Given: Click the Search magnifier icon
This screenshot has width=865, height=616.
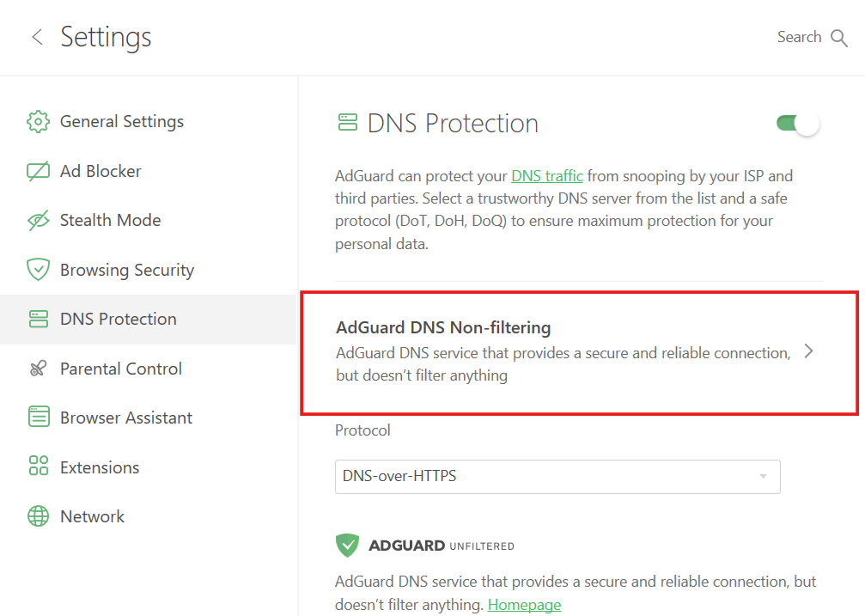Looking at the screenshot, I should click(x=838, y=37).
